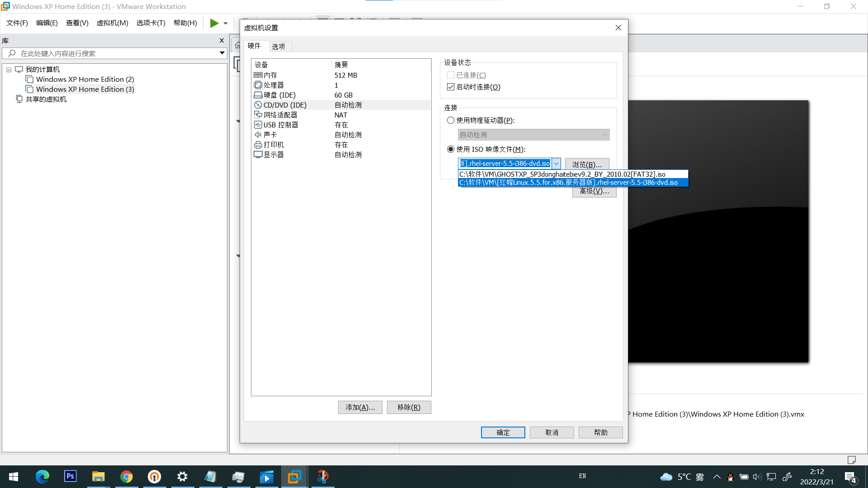Collapse the ISO image path dropdown arrow
Viewport: 868px width, 488px height.
pyautogui.click(x=557, y=164)
